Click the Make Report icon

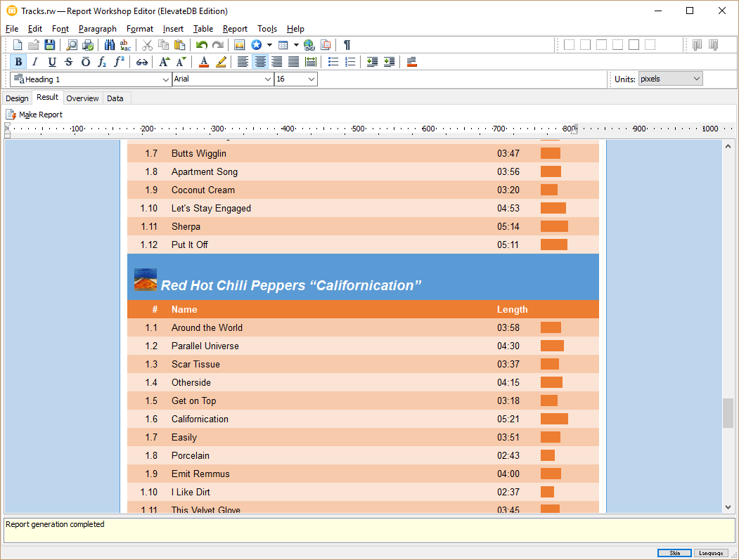(x=11, y=115)
